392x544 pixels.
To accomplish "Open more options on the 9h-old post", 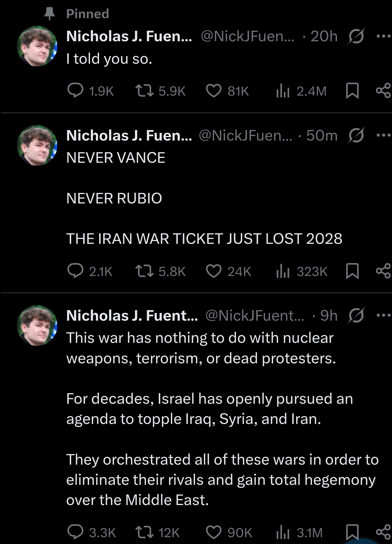I will [x=383, y=315].
